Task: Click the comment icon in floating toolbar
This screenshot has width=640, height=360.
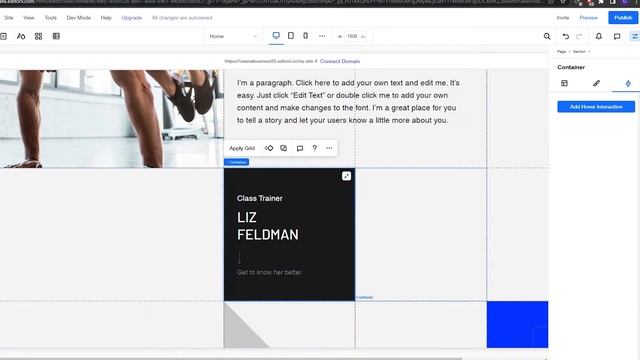Action: [300, 148]
